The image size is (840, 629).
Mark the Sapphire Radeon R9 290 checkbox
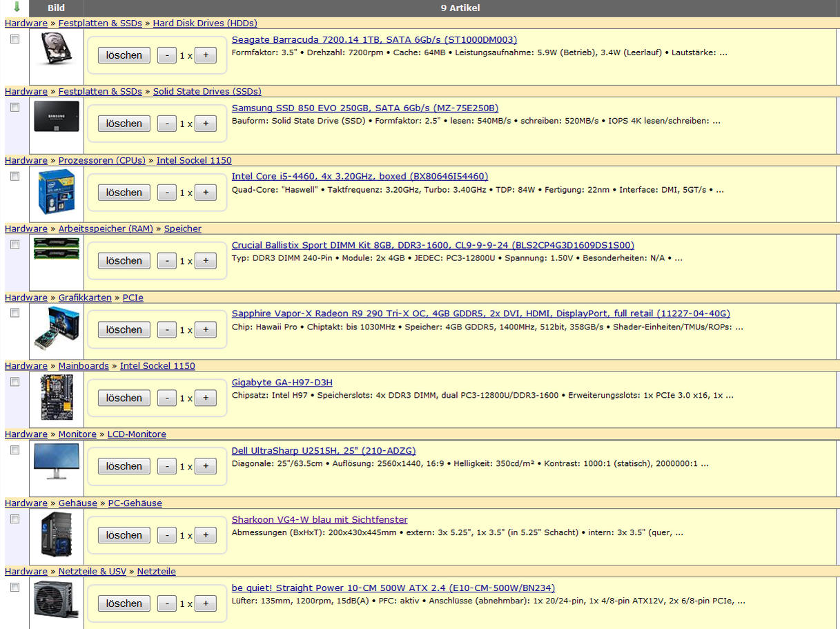click(x=15, y=313)
